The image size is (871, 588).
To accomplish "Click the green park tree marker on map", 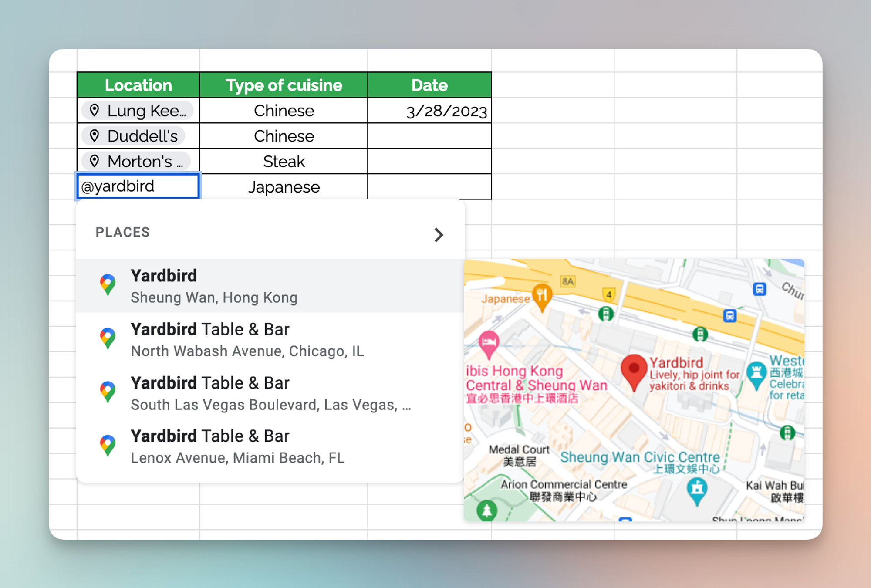I will [x=487, y=510].
